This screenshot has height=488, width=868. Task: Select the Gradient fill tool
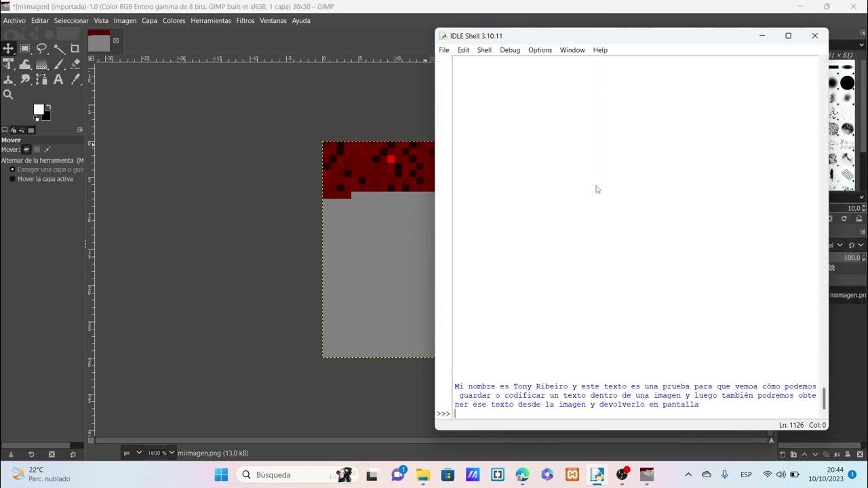[x=41, y=64]
